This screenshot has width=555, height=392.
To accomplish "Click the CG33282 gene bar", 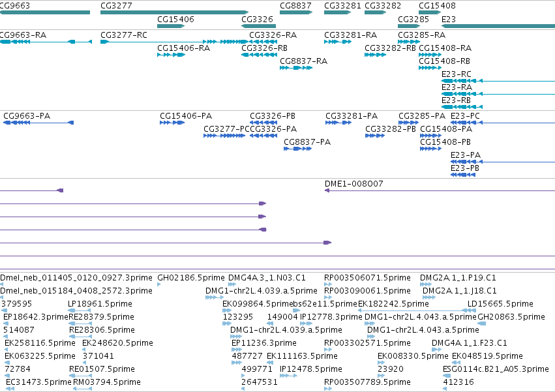I will point(375,12).
